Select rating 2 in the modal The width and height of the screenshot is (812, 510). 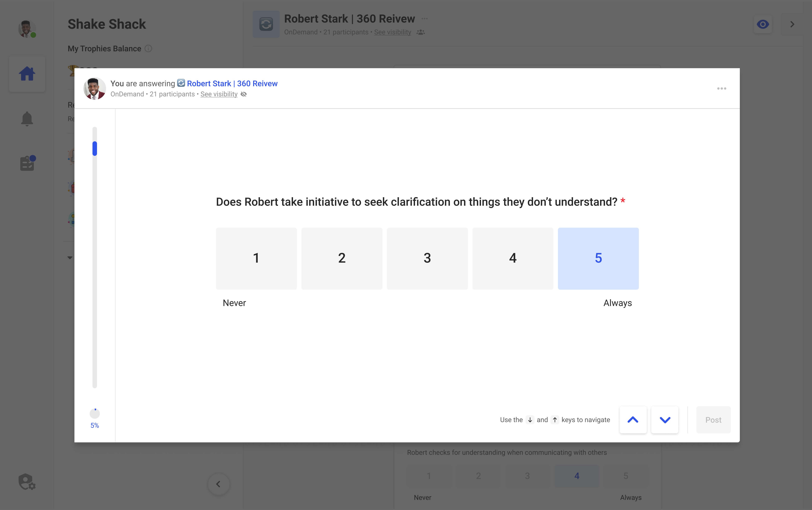342,258
